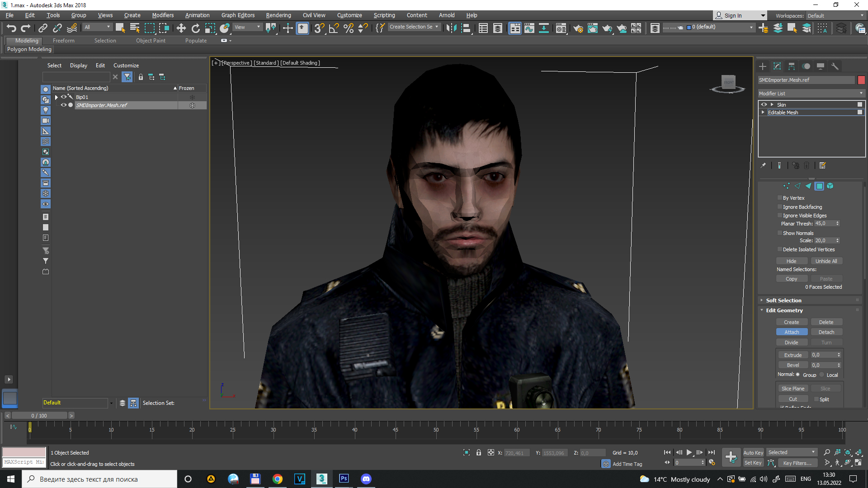Open the Utilities wrench panel tab
868x488 pixels.
click(835, 66)
